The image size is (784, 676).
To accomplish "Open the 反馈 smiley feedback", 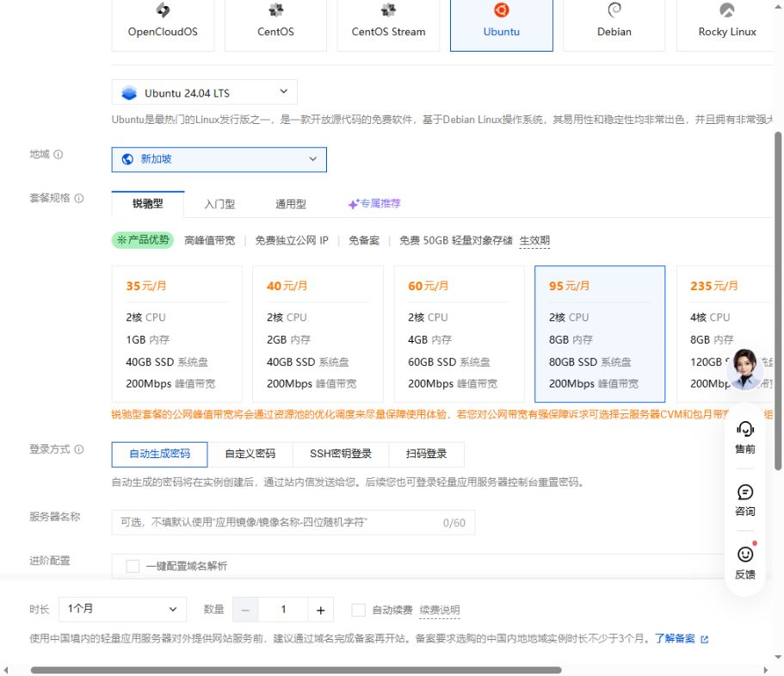I will (x=745, y=562).
